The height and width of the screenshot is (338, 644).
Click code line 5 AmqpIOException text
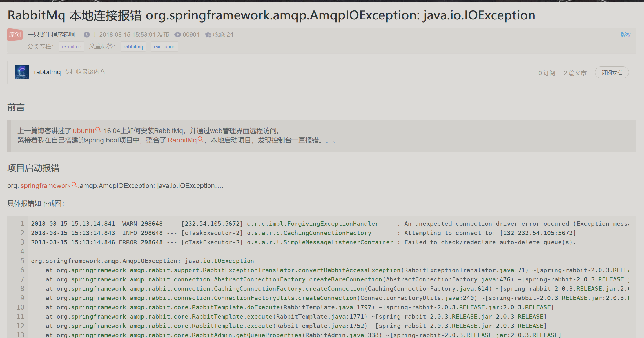coord(142,261)
